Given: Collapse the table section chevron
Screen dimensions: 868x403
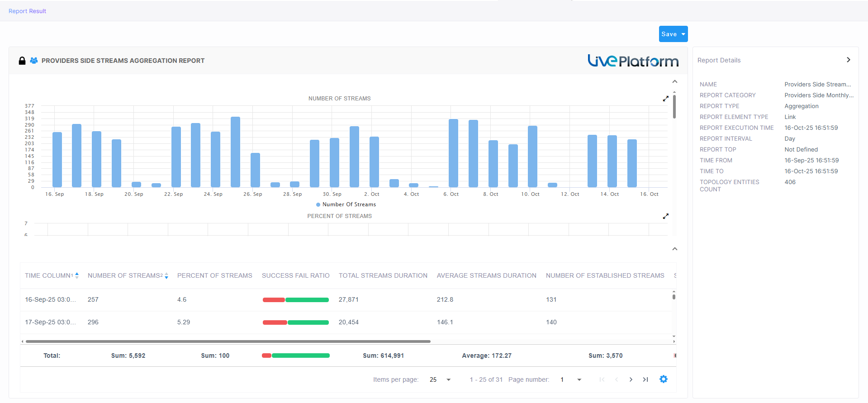Looking at the screenshot, I should click(674, 249).
